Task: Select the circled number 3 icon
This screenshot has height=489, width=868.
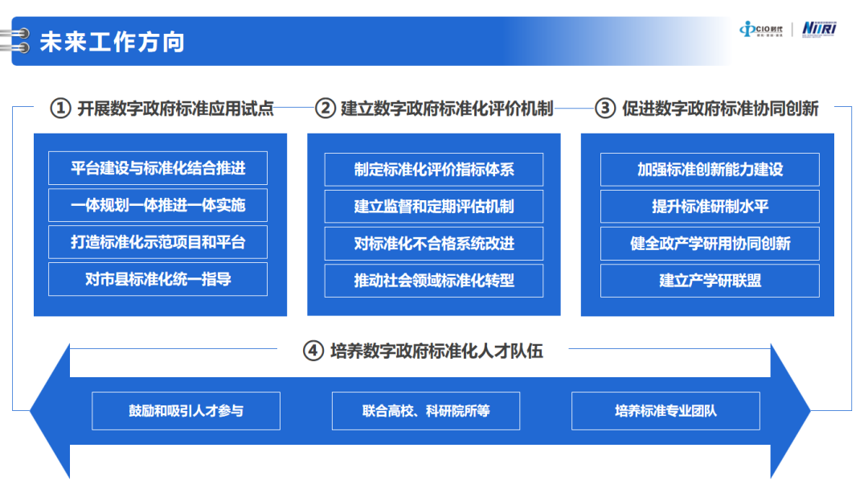Action: tap(605, 109)
